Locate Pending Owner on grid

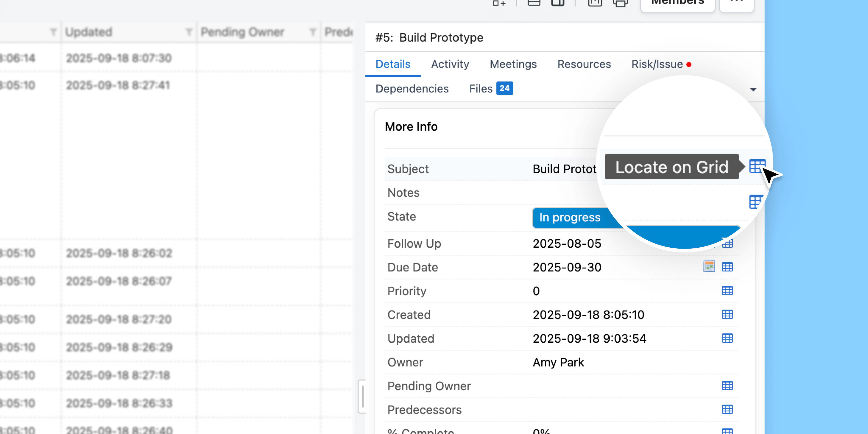727,386
